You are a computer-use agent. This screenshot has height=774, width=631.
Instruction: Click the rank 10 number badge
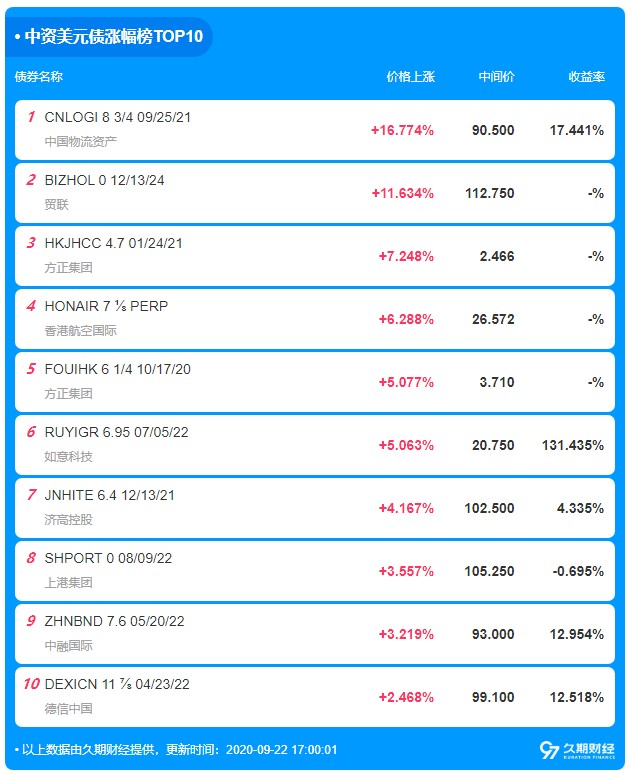tap(31, 684)
